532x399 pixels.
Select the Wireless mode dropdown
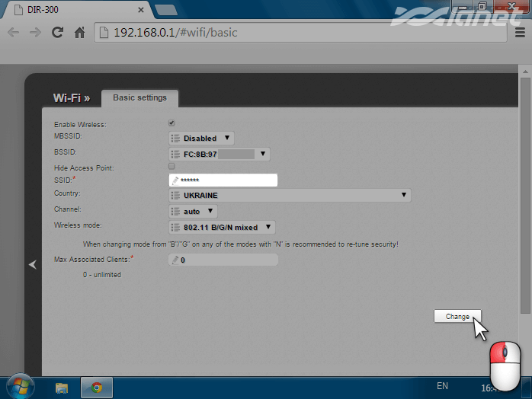pos(221,227)
